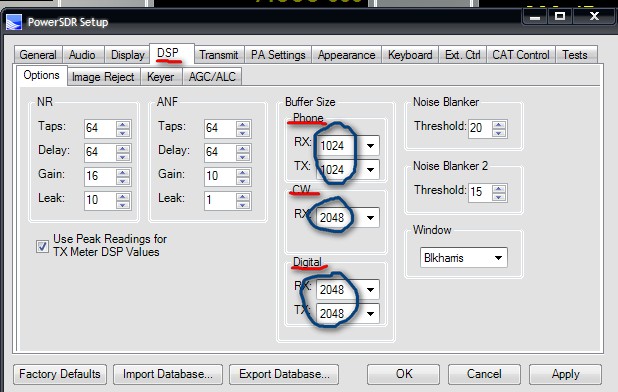The height and width of the screenshot is (392, 618).
Task: Click the Factory Defaults button
Action: click(x=60, y=374)
